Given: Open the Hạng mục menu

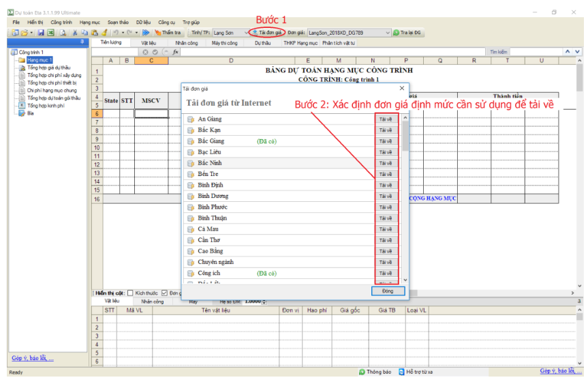Looking at the screenshot, I should click(90, 23).
